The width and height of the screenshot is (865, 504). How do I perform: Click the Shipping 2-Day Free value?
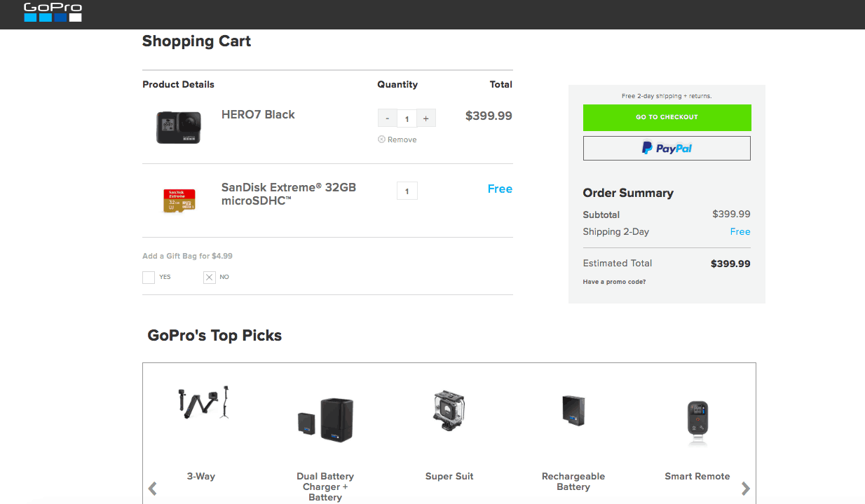pos(740,231)
